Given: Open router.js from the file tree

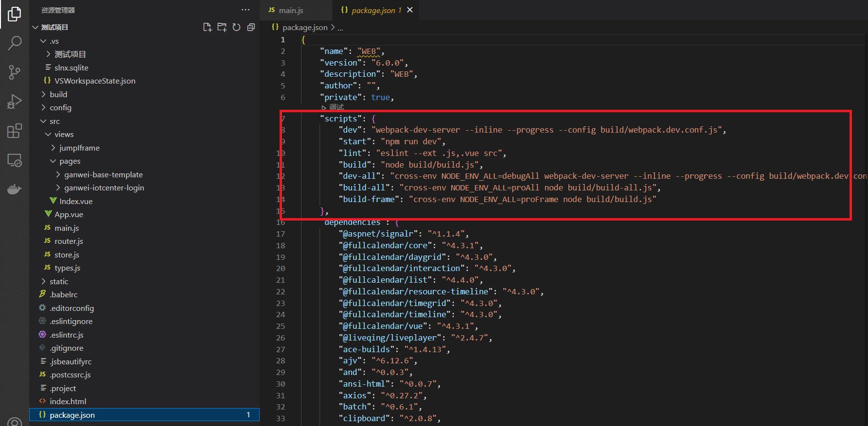Looking at the screenshot, I should (69, 241).
